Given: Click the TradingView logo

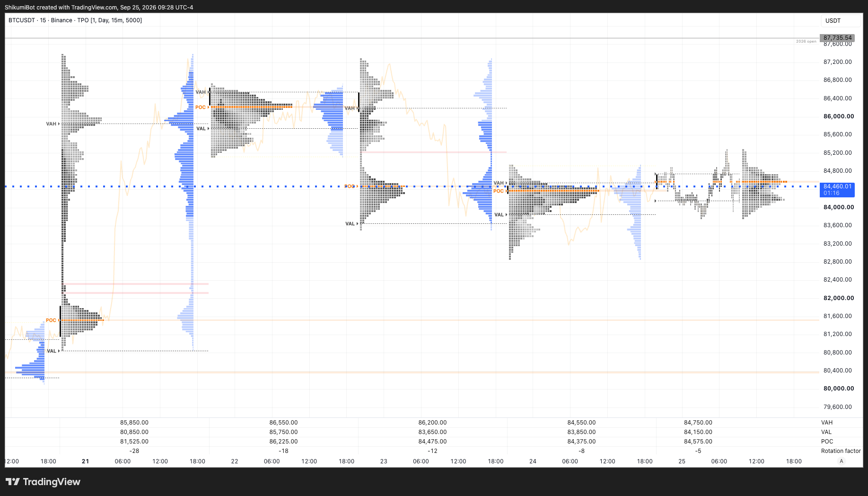Looking at the screenshot, I should pyautogui.click(x=43, y=482).
